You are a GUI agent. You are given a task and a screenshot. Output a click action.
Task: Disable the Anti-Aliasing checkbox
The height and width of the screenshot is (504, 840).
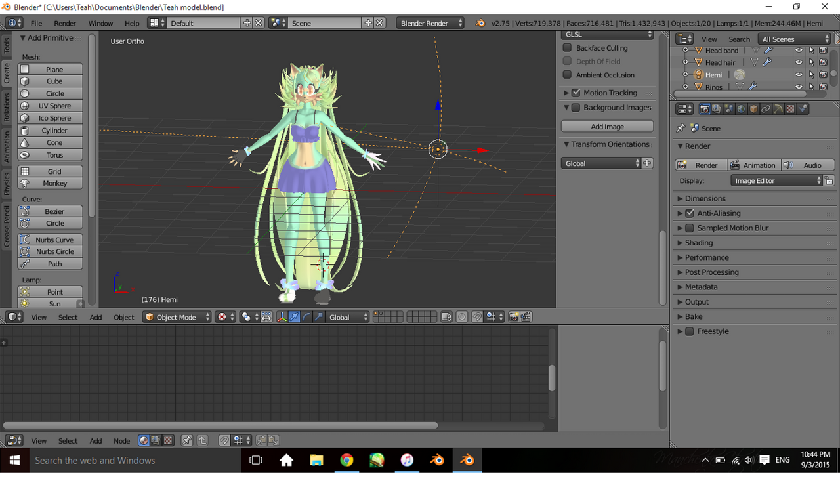690,213
